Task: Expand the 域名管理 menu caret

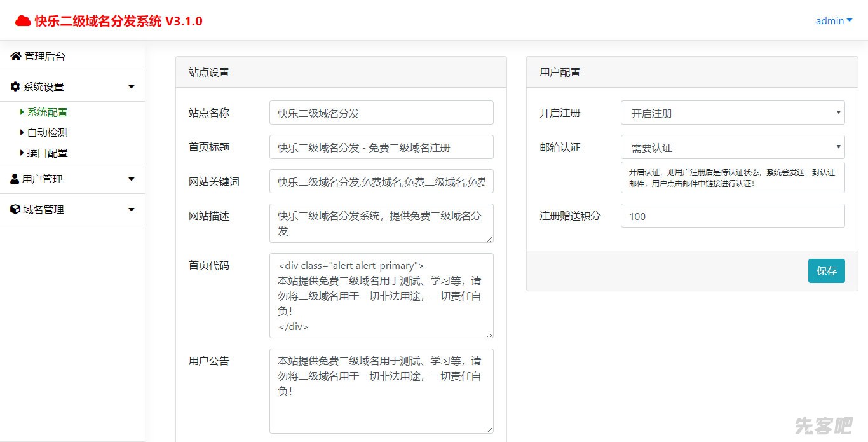Action: (132, 210)
